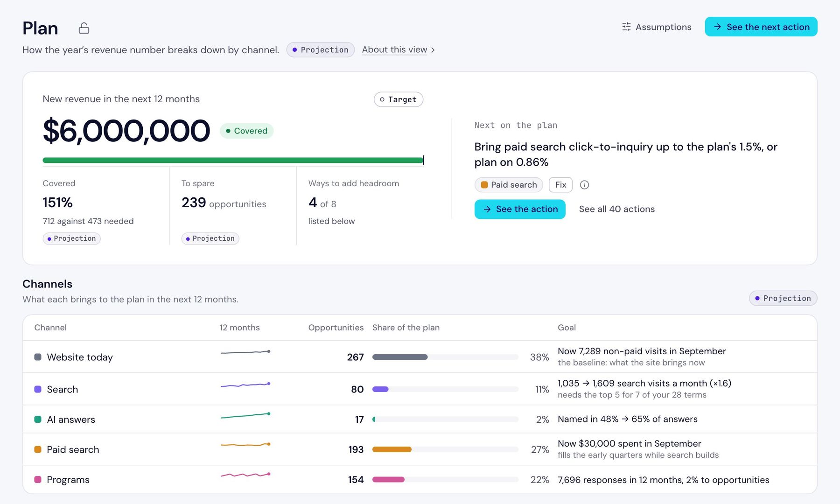
Task: Click the Website today sparkline chart
Action: click(245, 352)
